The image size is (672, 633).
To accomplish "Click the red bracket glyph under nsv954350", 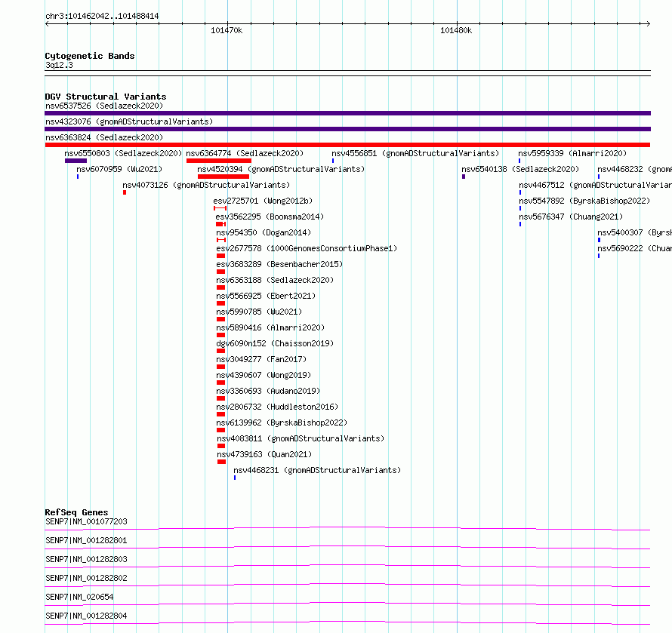I will tap(221, 240).
